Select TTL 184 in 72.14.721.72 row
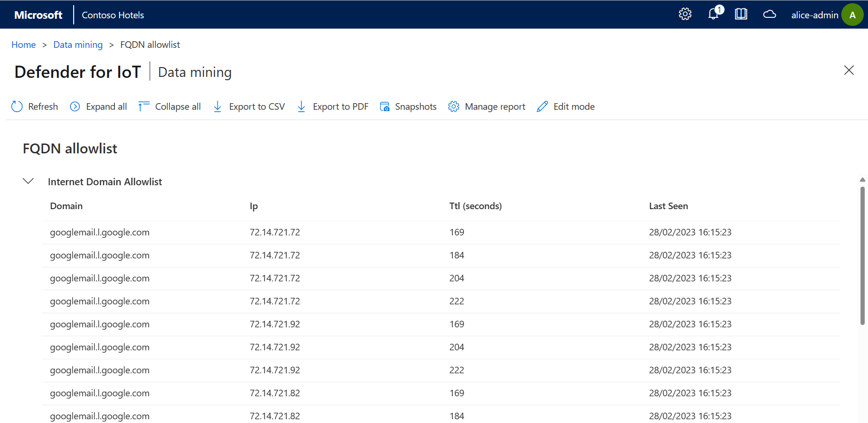The height and width of the screenshot is (423, 868). tap(457, 255)
